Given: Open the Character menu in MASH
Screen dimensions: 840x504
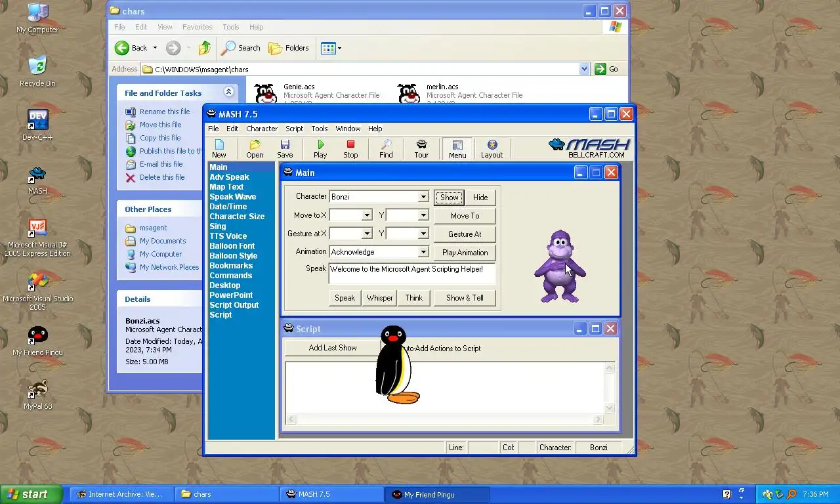Looking at the screenshot, I should point(262,129).
